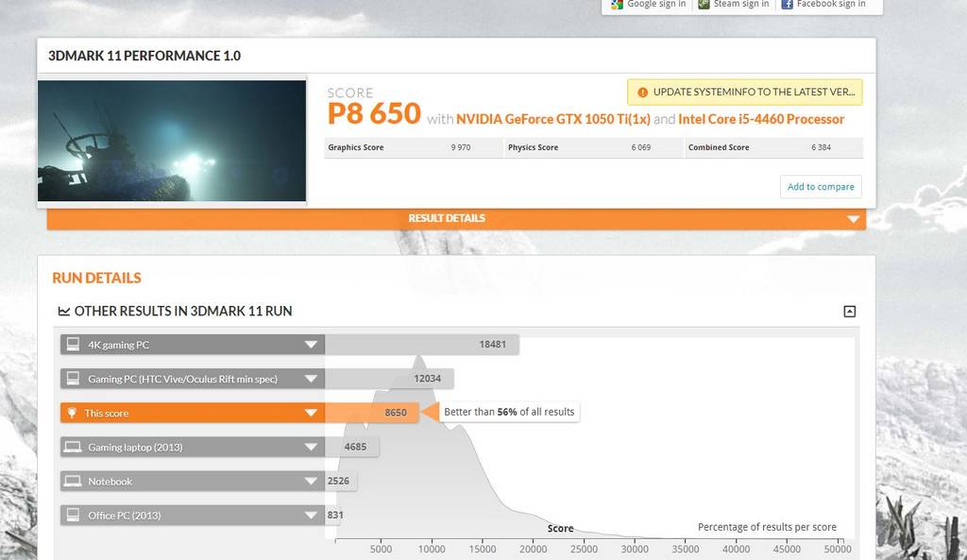Click the 8650 orange score bar value

396,413
